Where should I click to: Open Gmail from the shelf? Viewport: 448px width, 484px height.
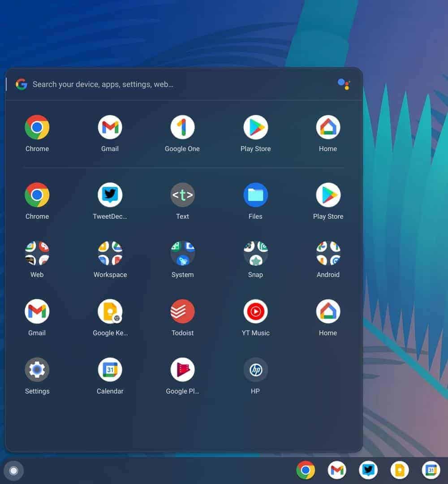pyautogui.click(x=337, y=470)
